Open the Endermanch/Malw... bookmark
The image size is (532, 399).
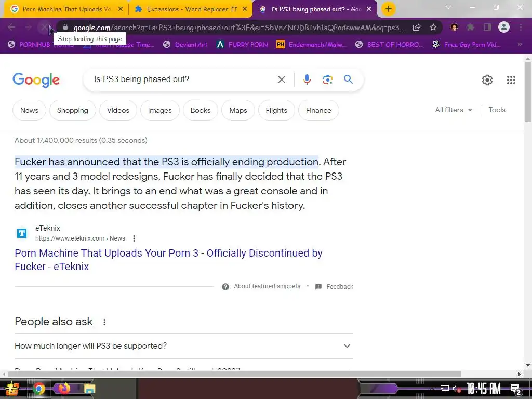[x=312, y=45]
